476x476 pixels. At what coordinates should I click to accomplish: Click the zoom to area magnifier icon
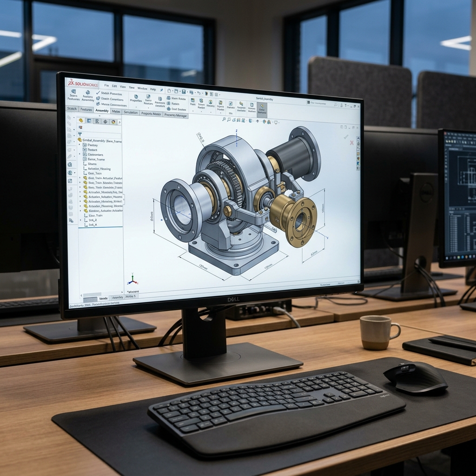coord(229,119)
